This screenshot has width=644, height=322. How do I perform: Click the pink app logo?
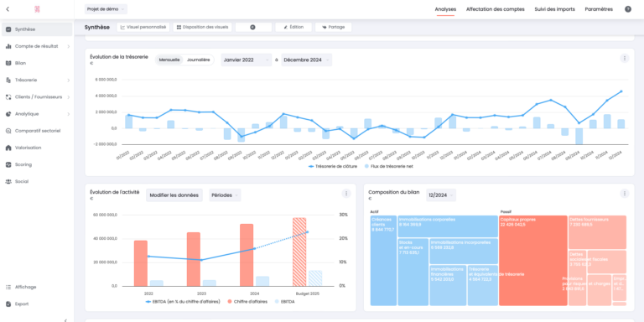coord(37,9)
